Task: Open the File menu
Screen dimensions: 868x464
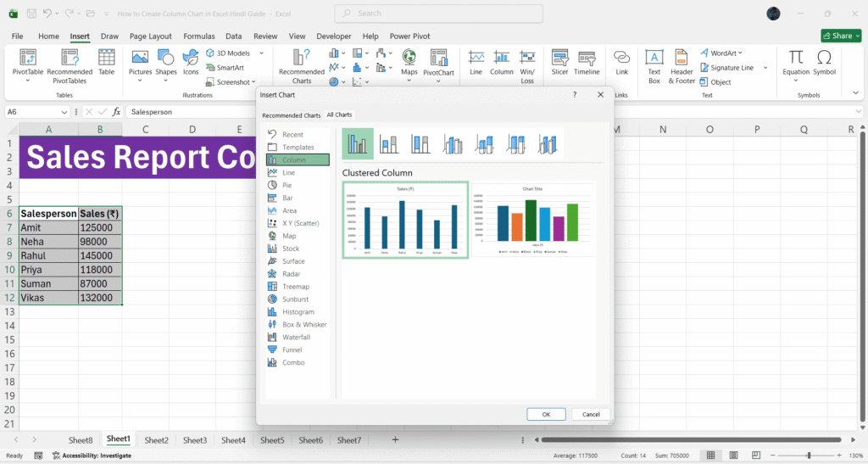Action: (17, 36)
